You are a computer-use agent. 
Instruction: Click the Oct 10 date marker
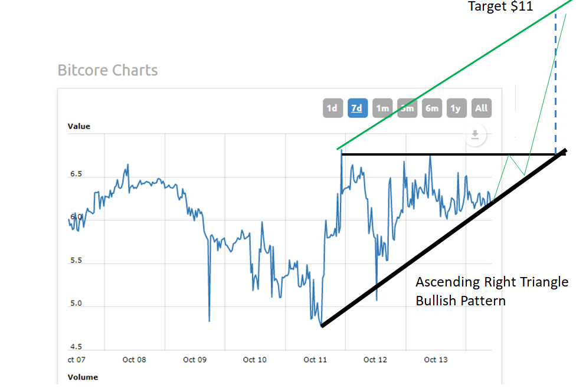tap(254, 360)
